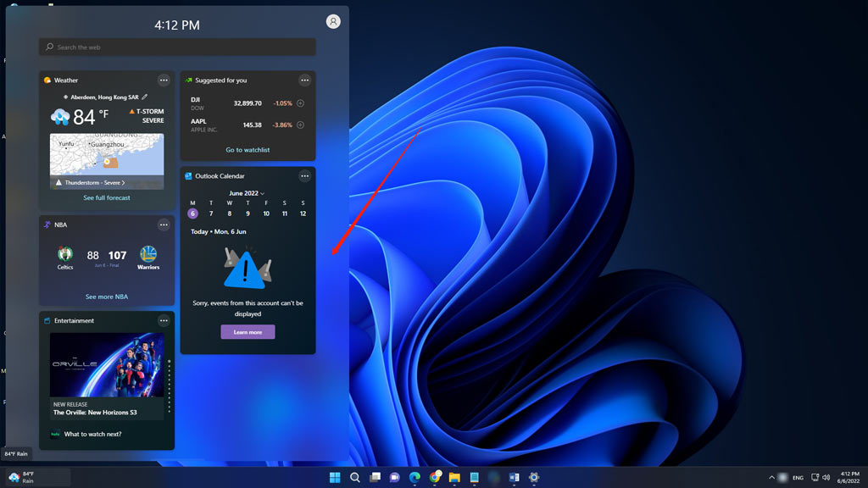The height and width of the screenshot is (488, 868).
Task: Open "See full forecast" in the Weather widget
Action: click(106, 197)
